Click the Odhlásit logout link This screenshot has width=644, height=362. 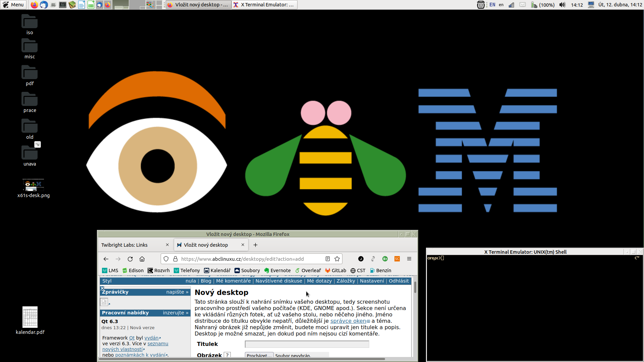[x=399, y=281]
